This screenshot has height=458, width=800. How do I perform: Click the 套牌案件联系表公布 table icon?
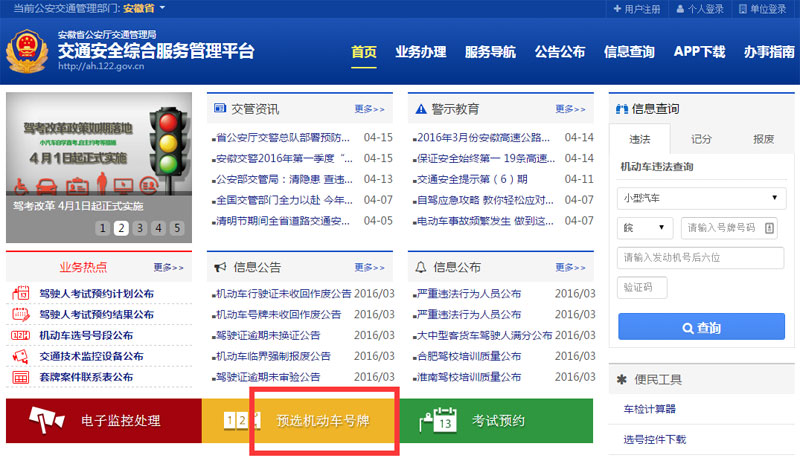pyautogui.click(x=20, y=377)
